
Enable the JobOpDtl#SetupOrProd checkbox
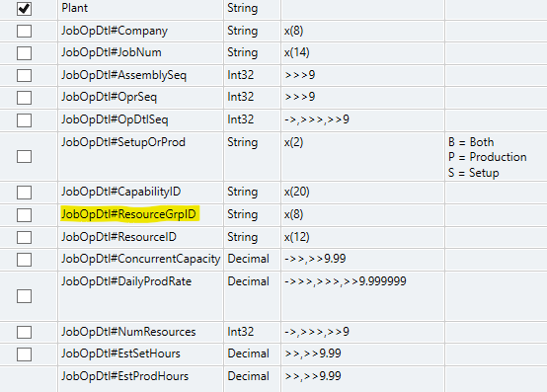(24, 157)
